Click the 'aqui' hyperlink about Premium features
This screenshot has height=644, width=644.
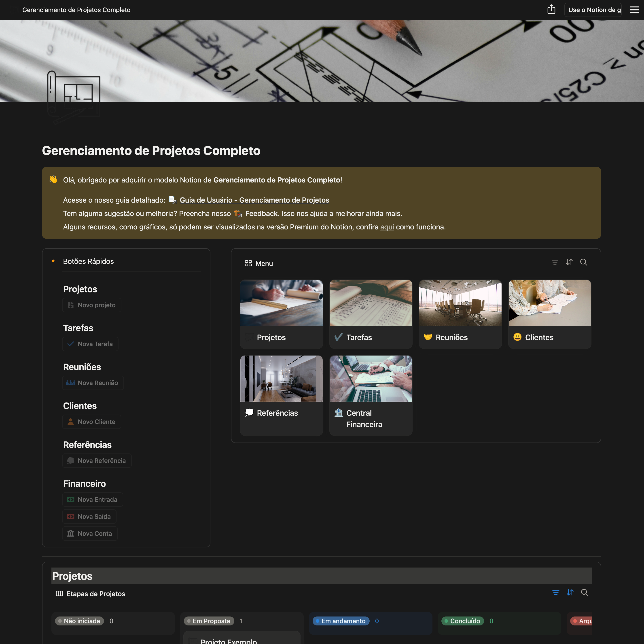[387, 227]
